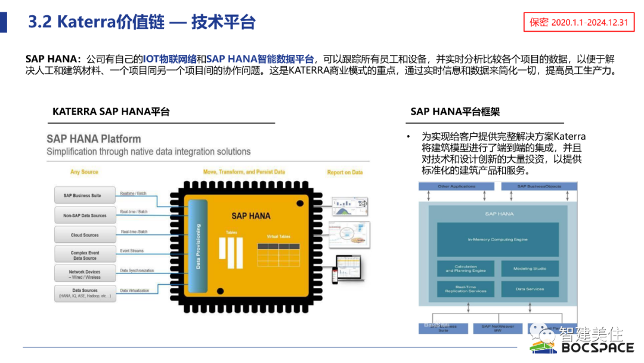Click the Event Streams connector label
Image resolution: width=644 pixels, height=363 pixels.
coord(132,250)
